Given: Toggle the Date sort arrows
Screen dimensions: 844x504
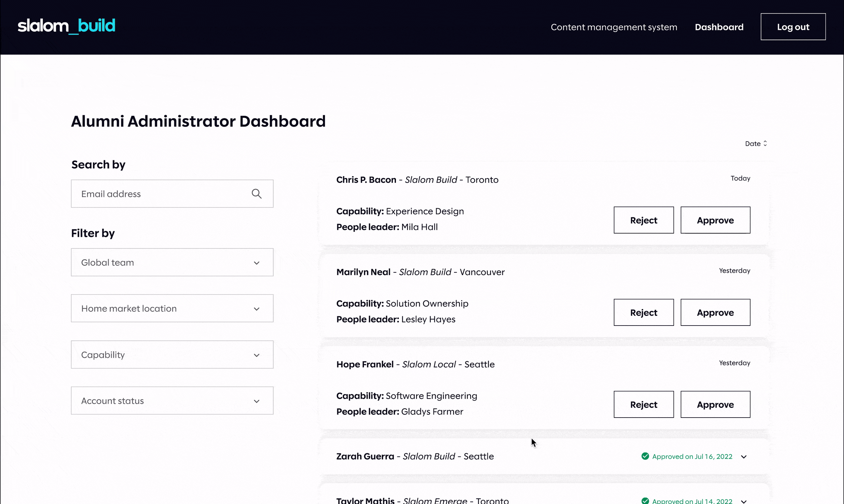Looking at the screenshot, I should pyautogui.click(x=765, y=143).
